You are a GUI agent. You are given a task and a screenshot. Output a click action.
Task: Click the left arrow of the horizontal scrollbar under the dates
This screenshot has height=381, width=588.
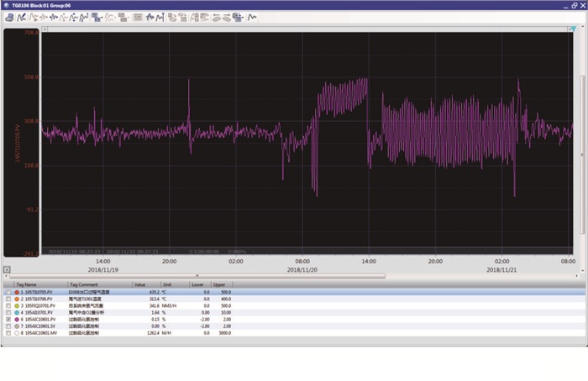click(x=6, y=276)
